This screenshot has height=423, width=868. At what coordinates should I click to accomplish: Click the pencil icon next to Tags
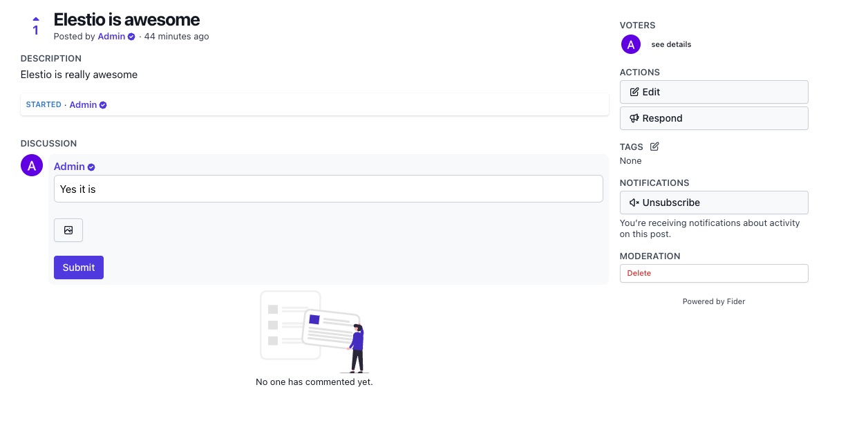(654, 146)
